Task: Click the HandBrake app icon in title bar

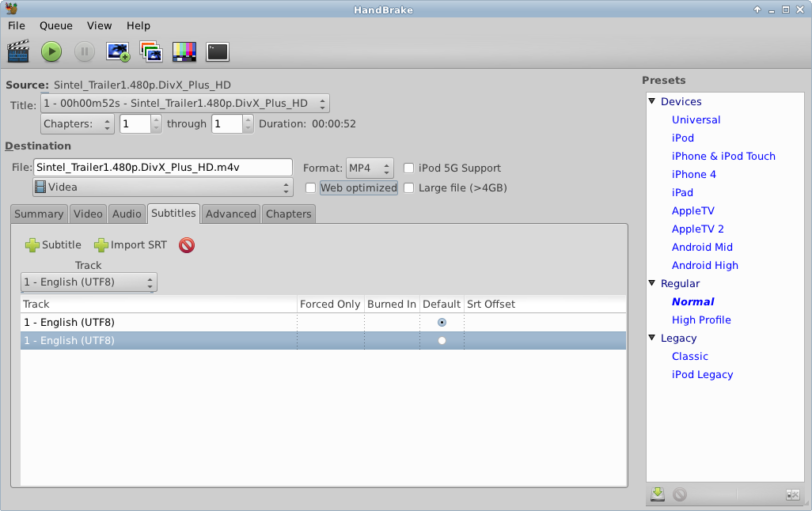Action: tap(11, 9)
